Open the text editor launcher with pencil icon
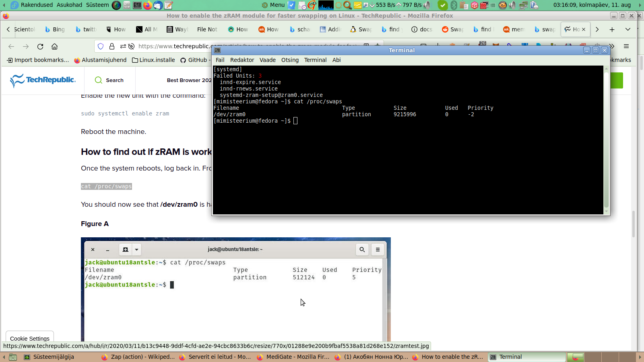644x362 pixels. (169, 5)
